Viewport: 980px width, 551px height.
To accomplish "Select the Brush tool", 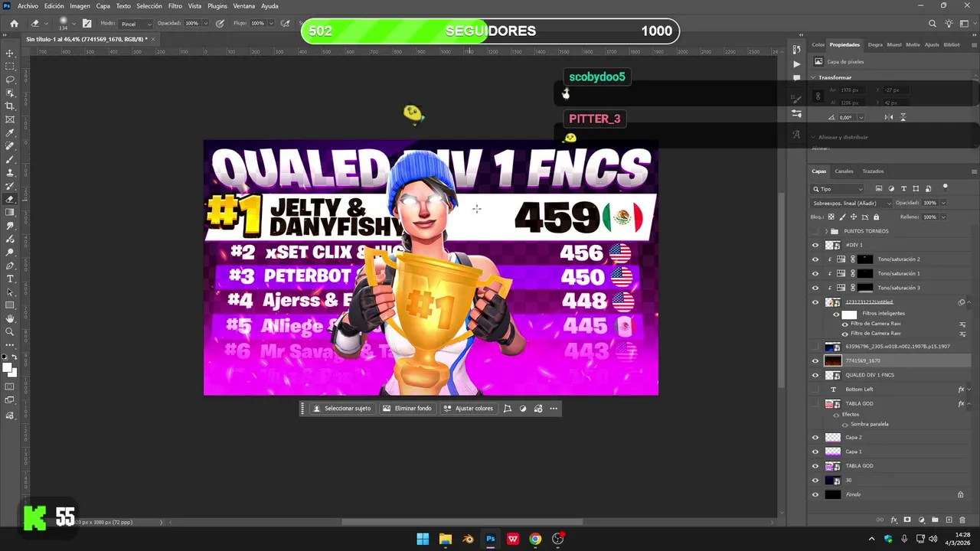I will tap(10, 159).
